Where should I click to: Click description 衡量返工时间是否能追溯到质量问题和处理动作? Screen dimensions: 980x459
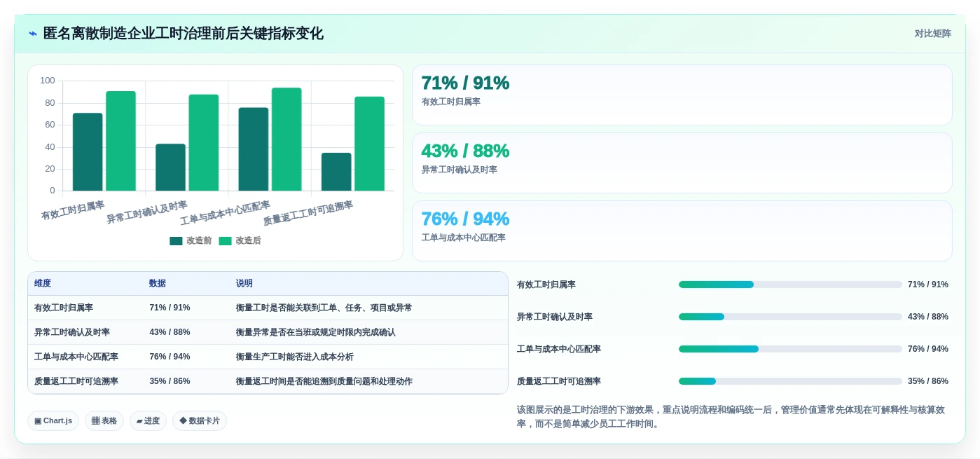tap(324, 381)
